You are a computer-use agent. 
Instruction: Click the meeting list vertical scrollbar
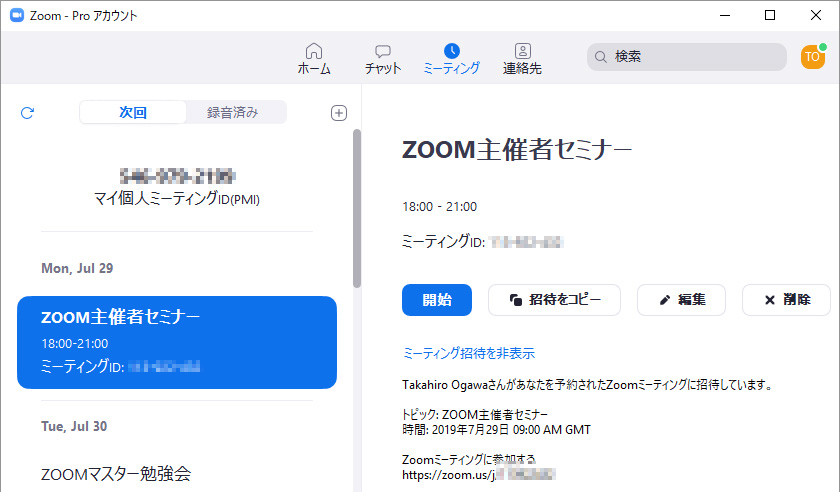pos(357,210)
